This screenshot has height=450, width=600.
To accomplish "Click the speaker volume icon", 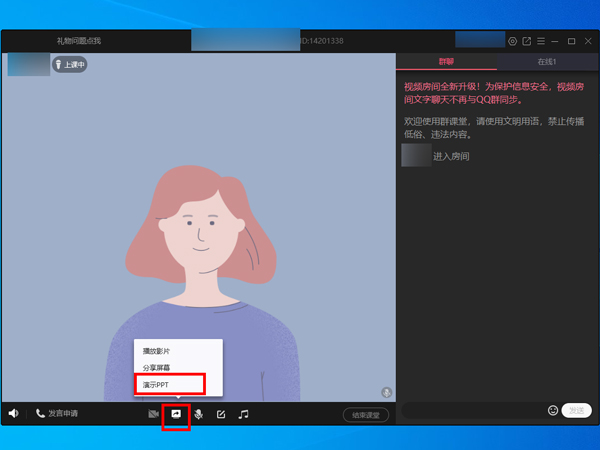I will (14, 413).
